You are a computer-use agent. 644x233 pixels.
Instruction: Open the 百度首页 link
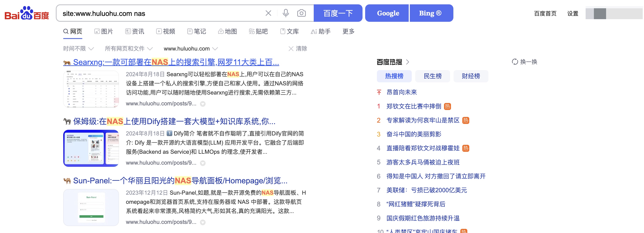click(545, 14)
